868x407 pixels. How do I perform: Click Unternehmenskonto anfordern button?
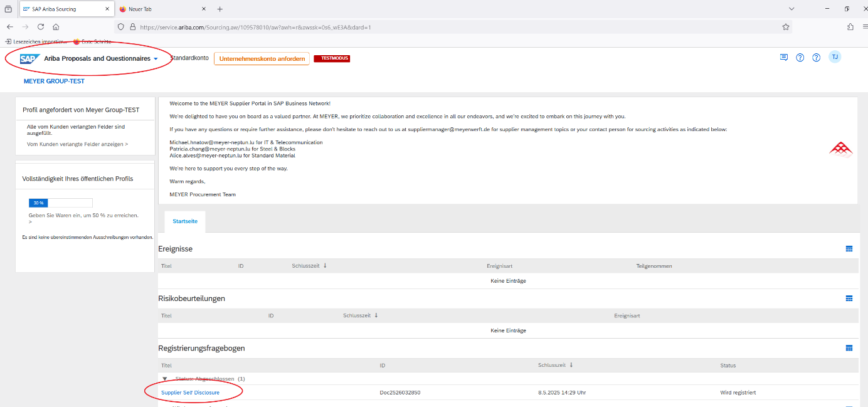(x=262, y=59)
